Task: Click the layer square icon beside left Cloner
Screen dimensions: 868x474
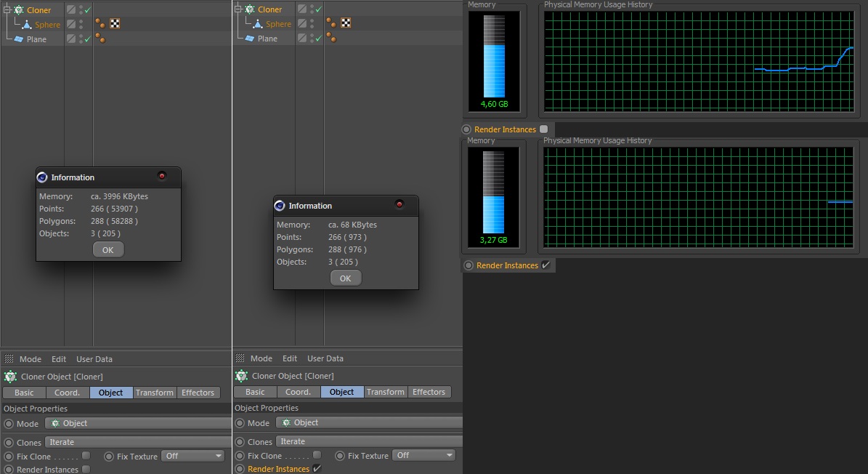Action: click(x=71, y=10)
